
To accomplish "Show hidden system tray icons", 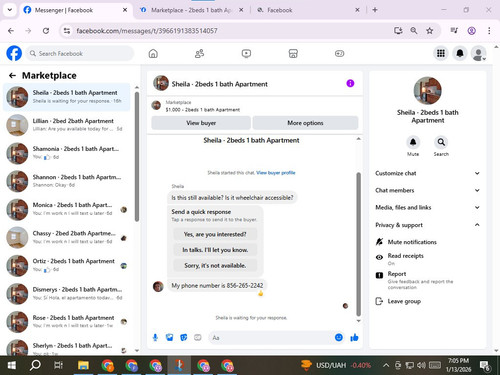I will (x=386, y=366).
